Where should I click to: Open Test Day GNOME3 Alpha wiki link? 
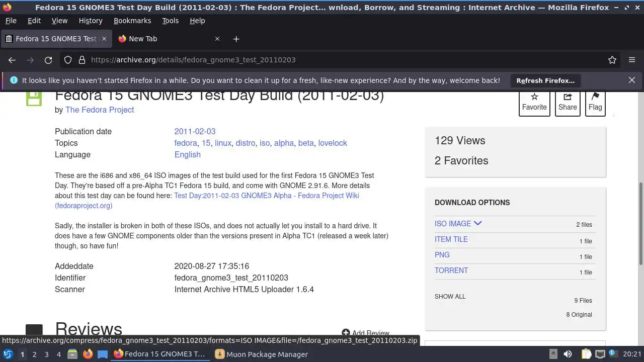coord(267,196)
